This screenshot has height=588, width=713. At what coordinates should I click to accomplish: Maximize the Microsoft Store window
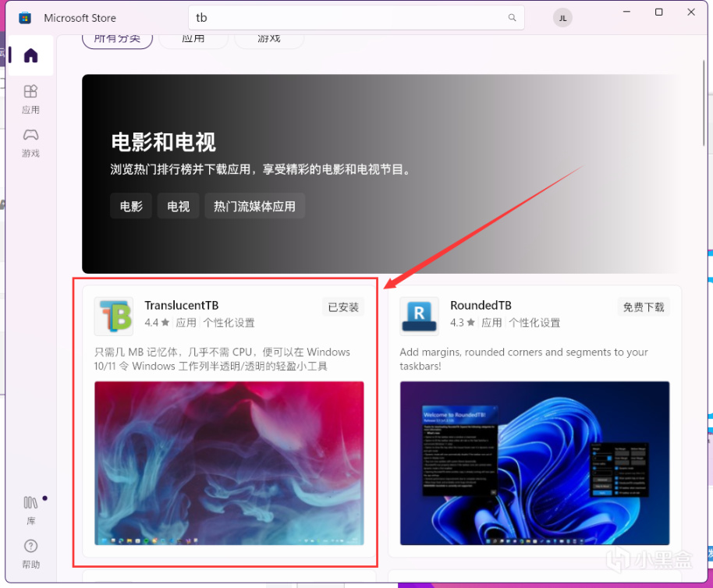pos(658,12)
